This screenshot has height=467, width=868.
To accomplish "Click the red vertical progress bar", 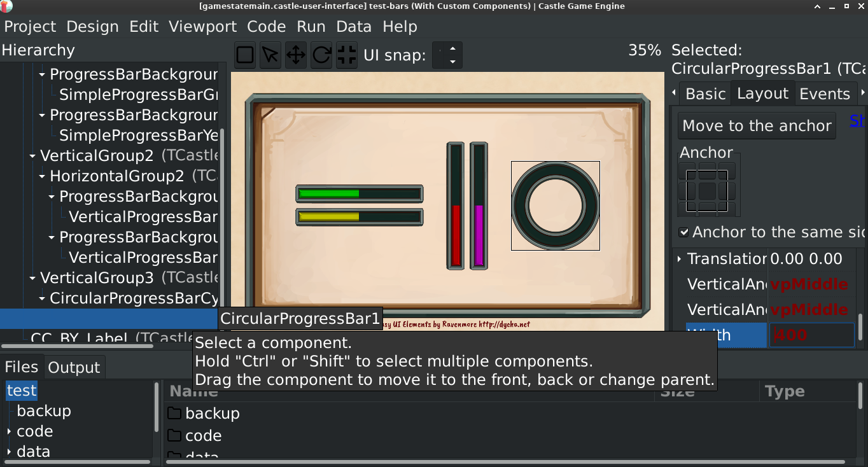I will point(456,206).
